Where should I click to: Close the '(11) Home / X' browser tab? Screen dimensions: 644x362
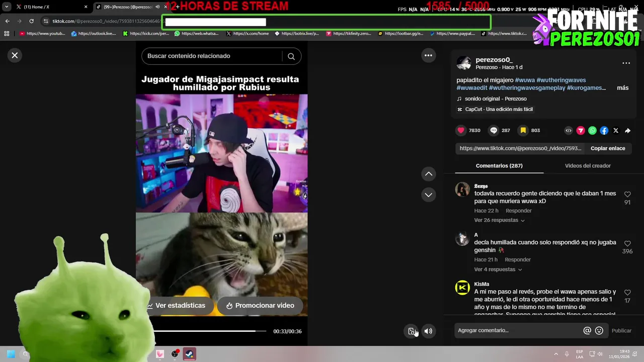click(86, 7)
